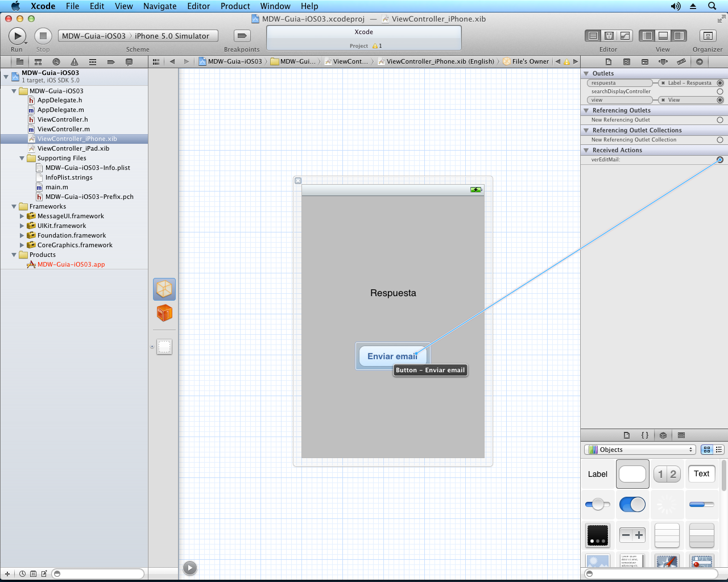Open the File Template library
The image size is (728, 582).
tap(627, 435)
